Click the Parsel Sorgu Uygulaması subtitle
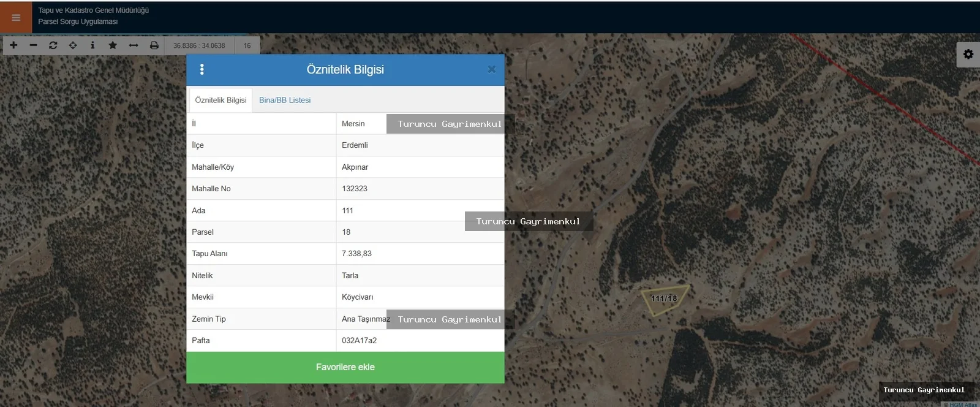 click(x=78, y=21)
